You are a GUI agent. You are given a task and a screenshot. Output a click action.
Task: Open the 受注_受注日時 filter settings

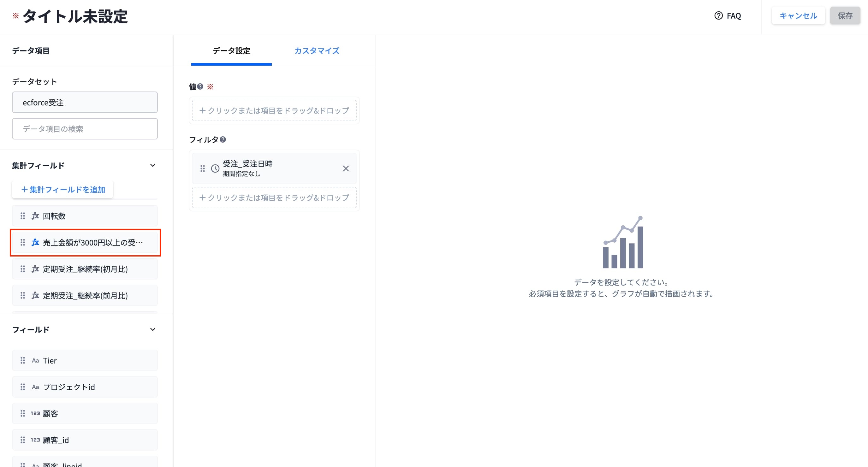274,168
